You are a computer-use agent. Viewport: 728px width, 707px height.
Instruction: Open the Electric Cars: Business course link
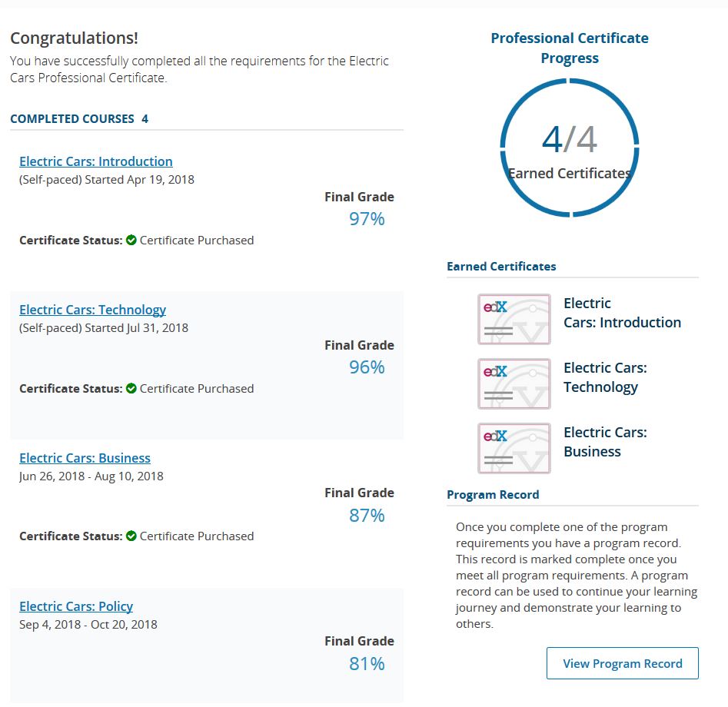click(x=85, y=458)
